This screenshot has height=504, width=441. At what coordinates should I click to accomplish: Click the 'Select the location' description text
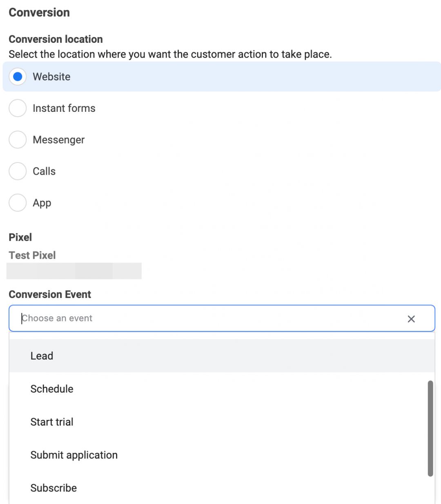click(x=170, y=54)
